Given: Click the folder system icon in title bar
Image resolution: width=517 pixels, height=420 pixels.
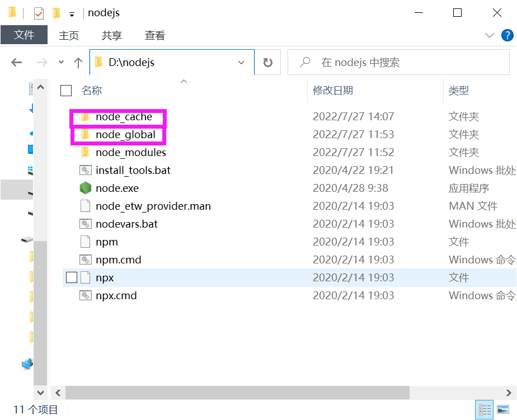Looking at the screenshot, I should [12, 12].
